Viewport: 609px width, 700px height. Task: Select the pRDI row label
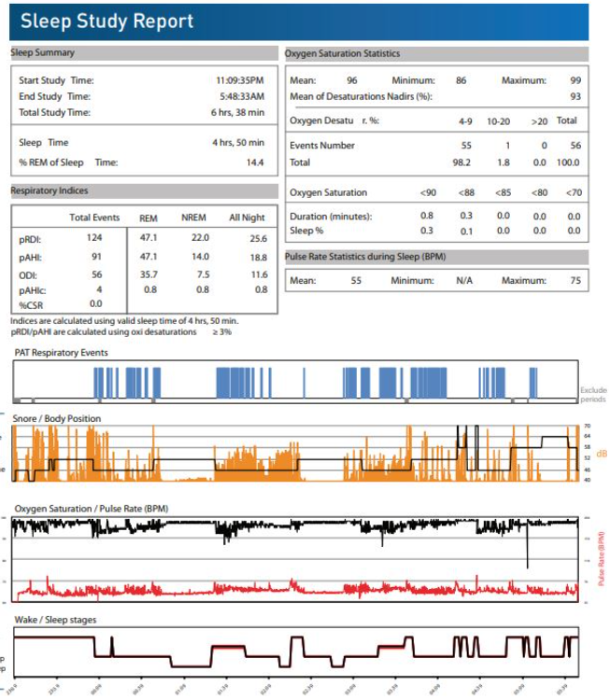click(30, 239)
